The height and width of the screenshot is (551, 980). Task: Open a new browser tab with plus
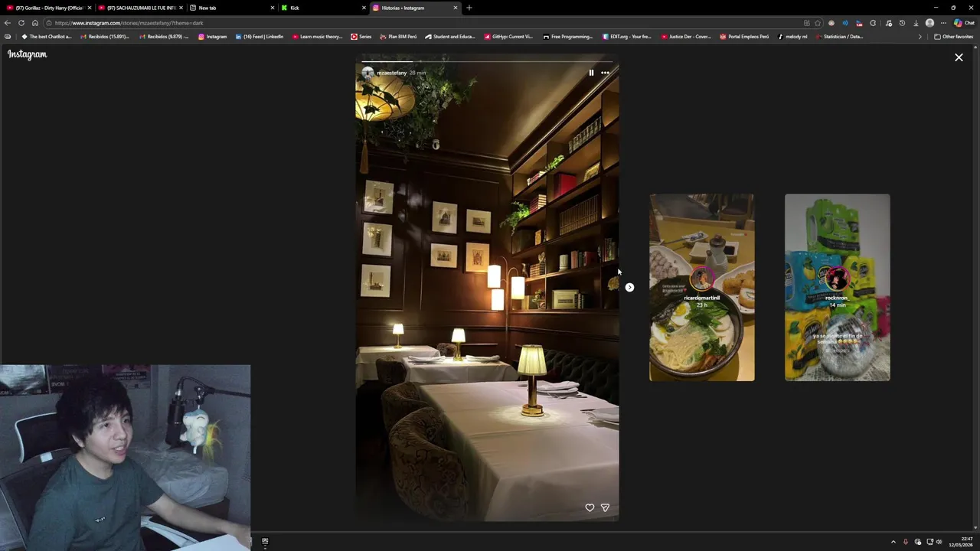pyautogui.click(x=469, y=8)
